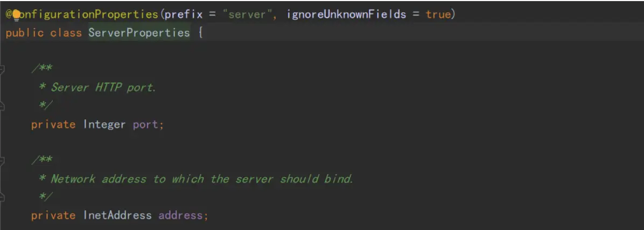Click the port field name

145,125
